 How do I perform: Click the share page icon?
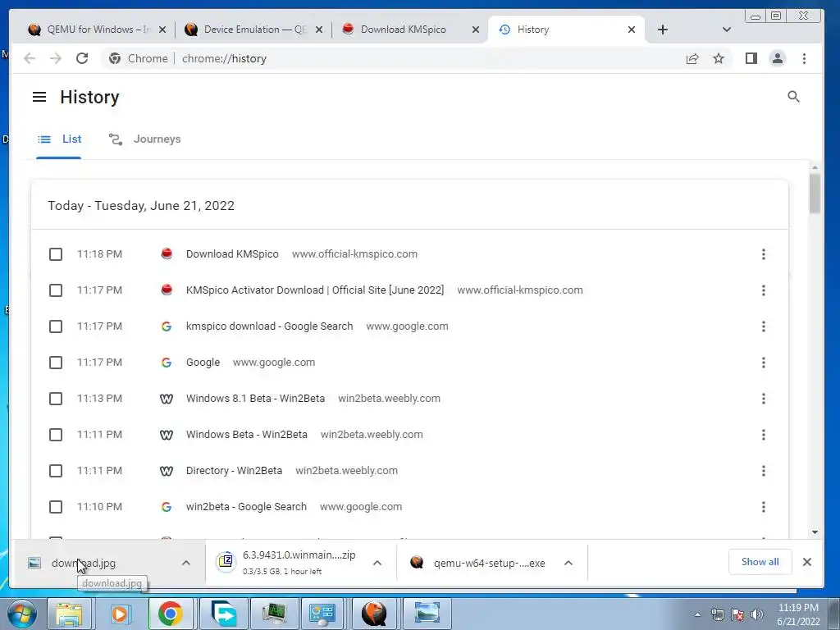coord(692,58)
